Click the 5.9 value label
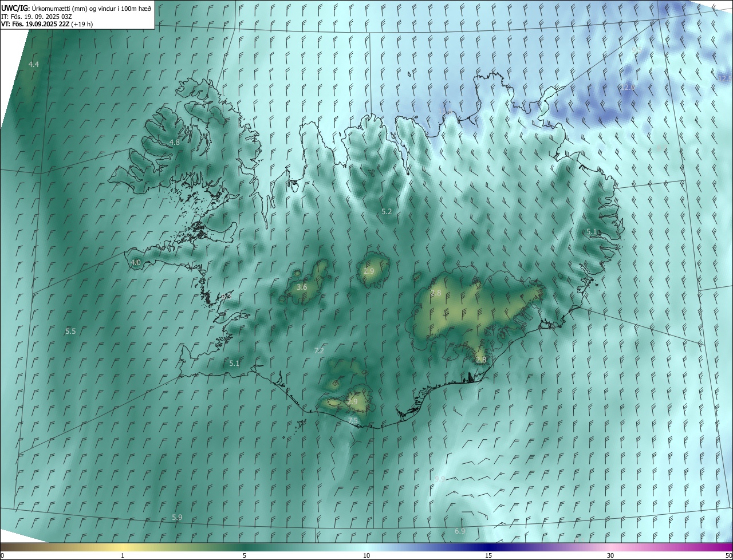Image resolution: width=733 pixels, height=560 pixels. click(177, 517)
